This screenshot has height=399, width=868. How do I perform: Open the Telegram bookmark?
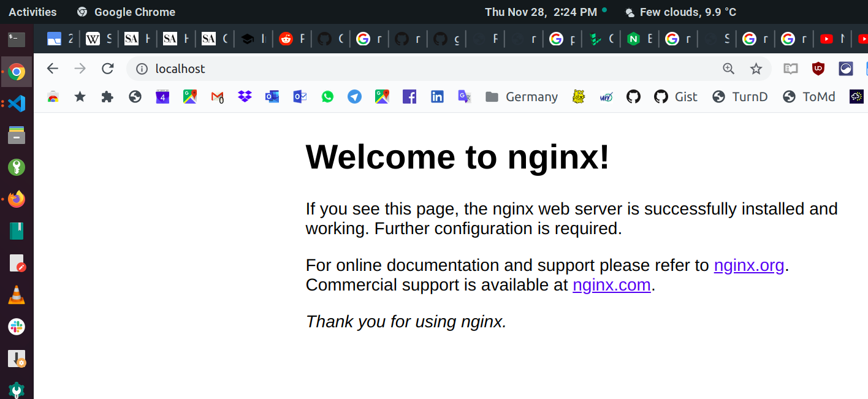click(355, 97)
